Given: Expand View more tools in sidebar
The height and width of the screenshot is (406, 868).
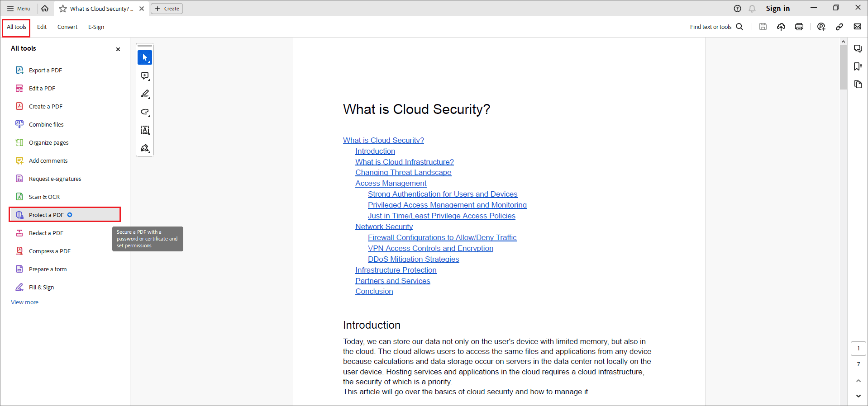Looking at the screenshot, I should point(24,302).
